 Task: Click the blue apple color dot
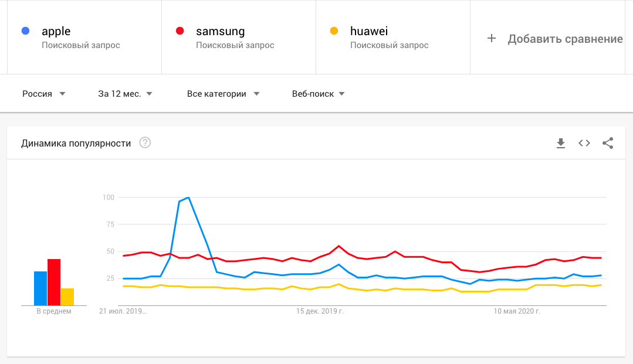point(25,31)
